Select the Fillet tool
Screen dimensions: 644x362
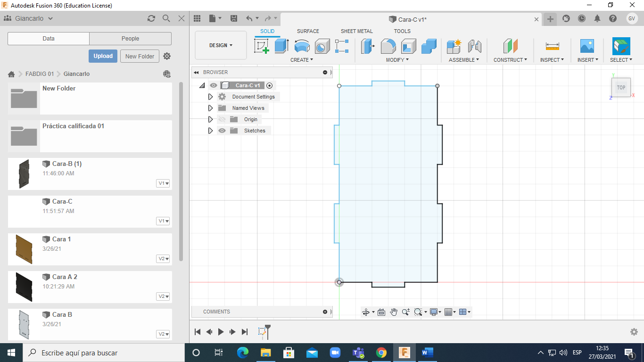388,46
